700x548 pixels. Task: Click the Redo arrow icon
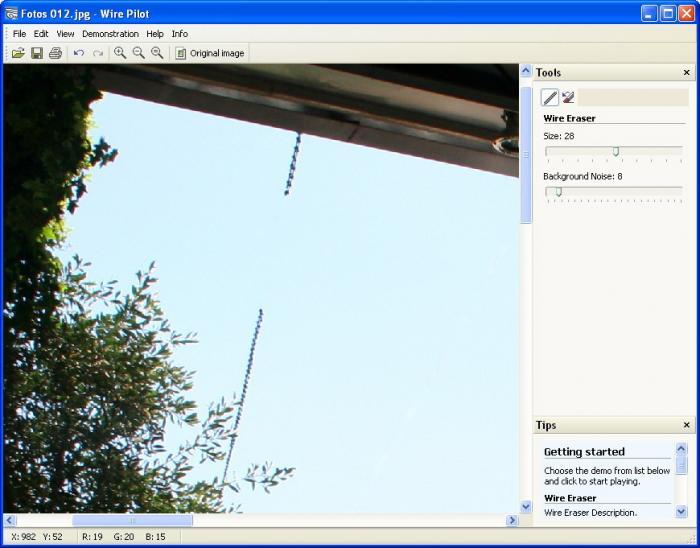98,53
